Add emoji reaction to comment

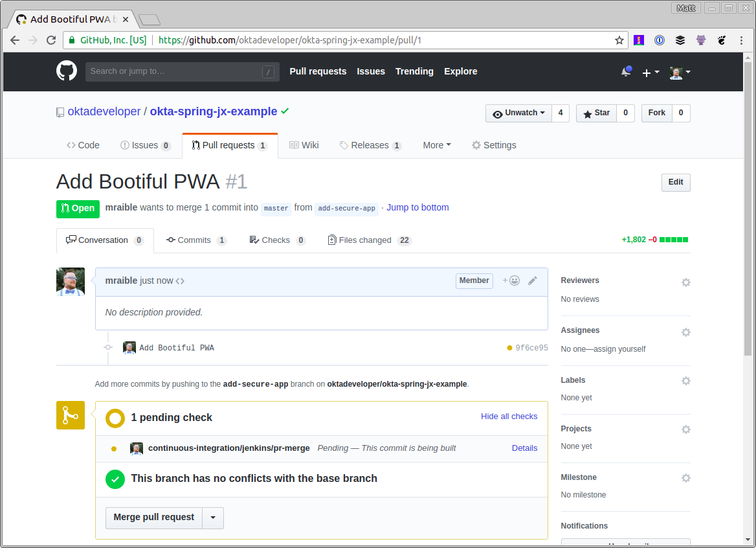point(511,280)
